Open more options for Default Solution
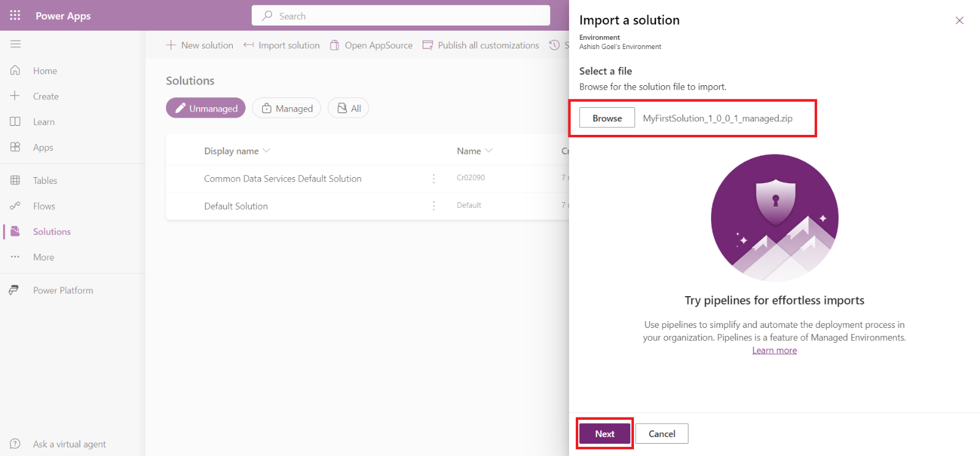 pos(434,206)
